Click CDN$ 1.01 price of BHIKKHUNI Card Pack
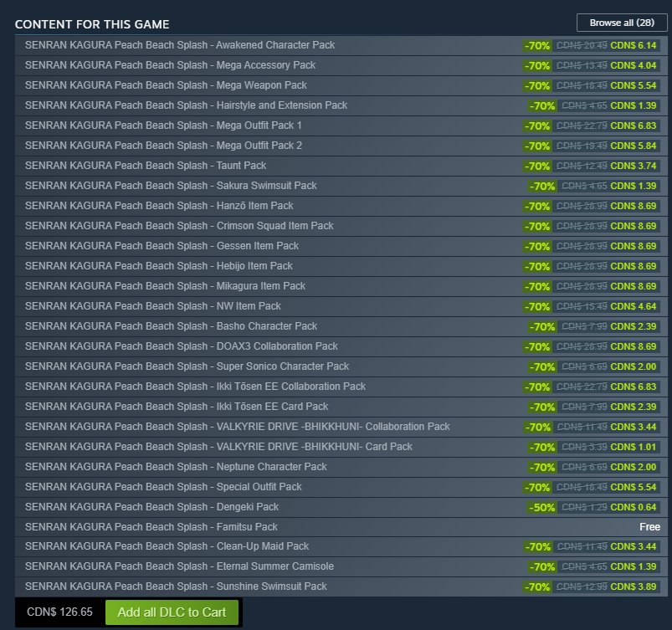 (x=633, y=447)
